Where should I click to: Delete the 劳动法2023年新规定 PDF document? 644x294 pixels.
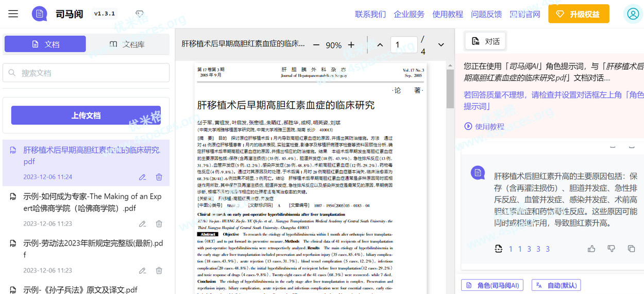tap(159, 270)
